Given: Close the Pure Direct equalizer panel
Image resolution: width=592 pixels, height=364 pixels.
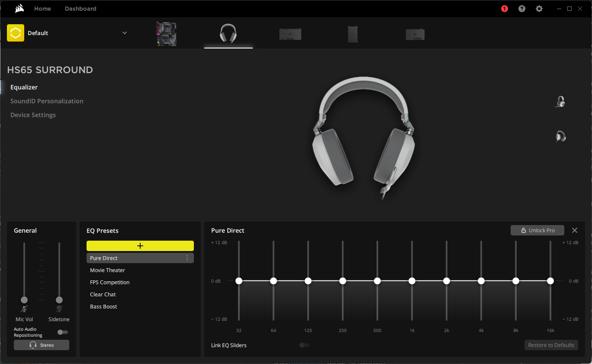Looking at the screenshot, I should [575, 230].
